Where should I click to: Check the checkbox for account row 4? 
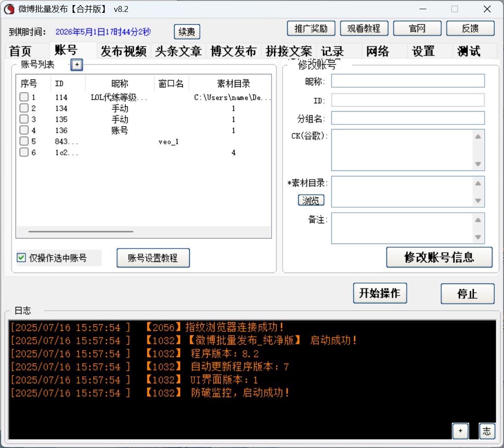click(x=24, y=130)
